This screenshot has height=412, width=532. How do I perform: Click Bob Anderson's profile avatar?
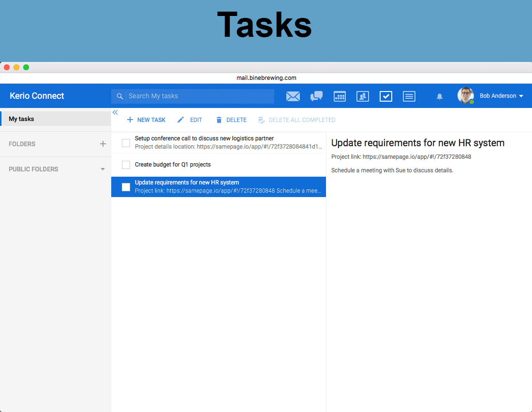tap(465, 95)
